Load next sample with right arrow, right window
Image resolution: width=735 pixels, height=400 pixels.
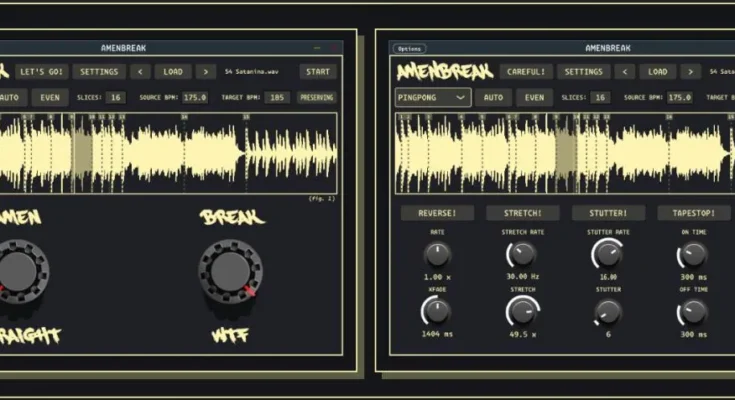(x=690, y=72)
